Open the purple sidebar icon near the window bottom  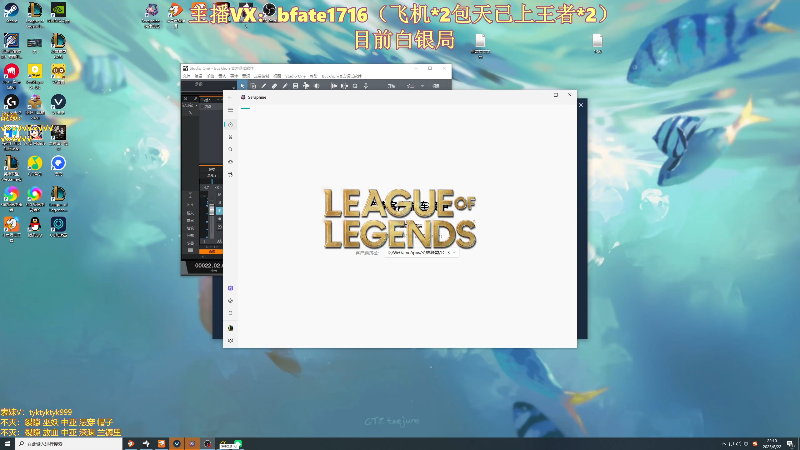pos(231,288)
